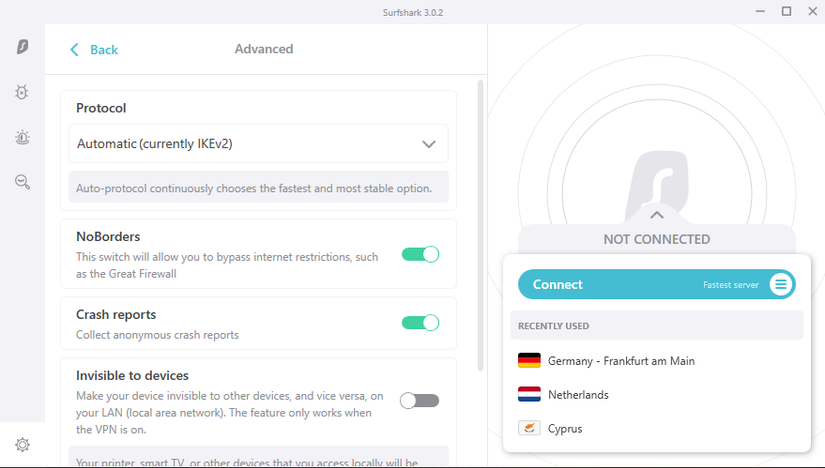Open the Protocol dropdown
The height and width of the screenshot is (468, 825).
click(x=258, y=144)
